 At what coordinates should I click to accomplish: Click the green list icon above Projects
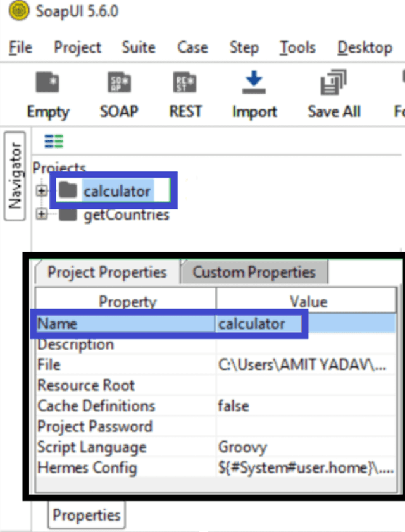[x=54, y=141]
